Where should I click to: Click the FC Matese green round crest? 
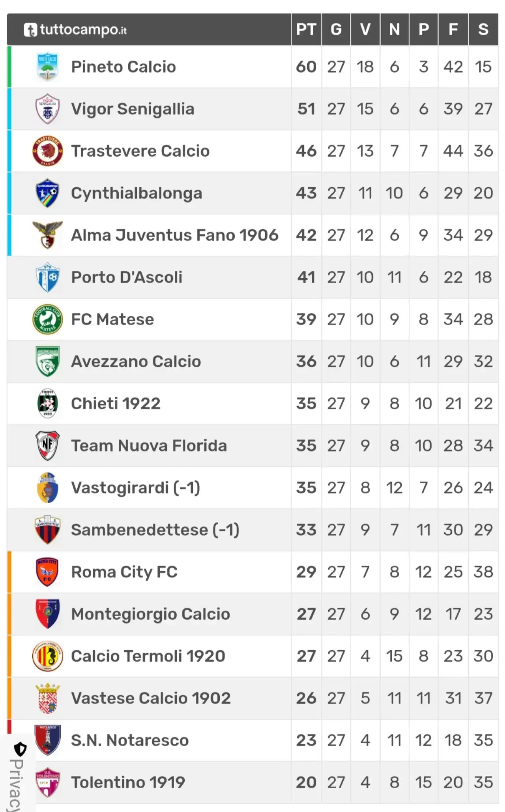click(47, 319)
